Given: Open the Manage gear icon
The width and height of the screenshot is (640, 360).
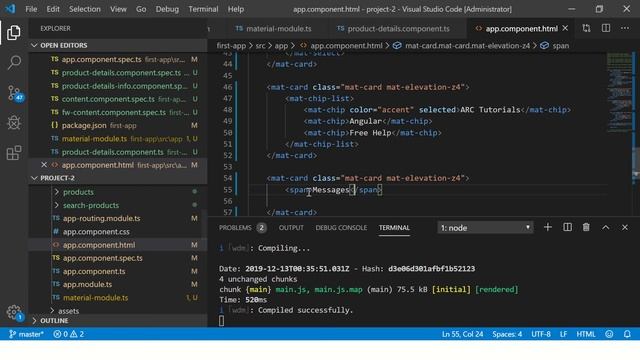Looking at the screenshot, I should pos(14,313).
